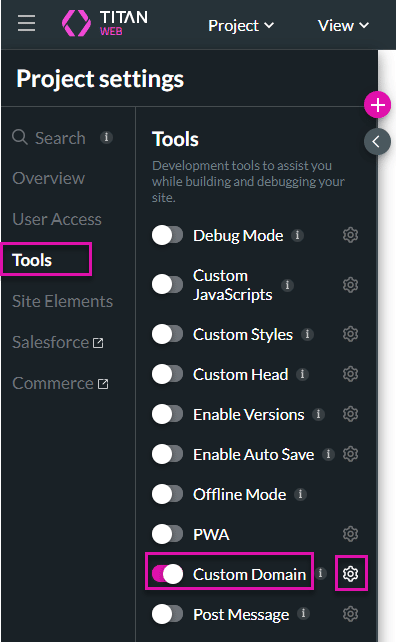The image size is (396, 642).
Task: Turn on Enable Auto Save toggle
Action: pos(167,454)
